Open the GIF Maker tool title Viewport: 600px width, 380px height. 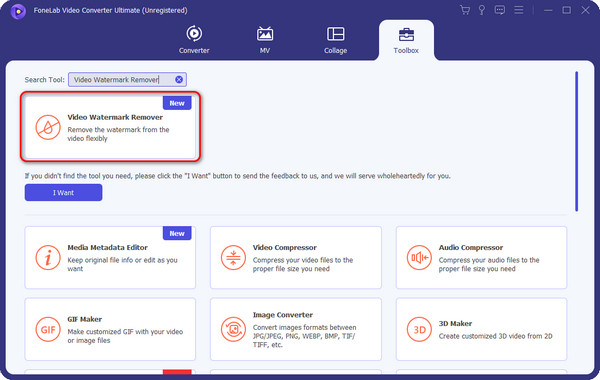pos(85,319)
